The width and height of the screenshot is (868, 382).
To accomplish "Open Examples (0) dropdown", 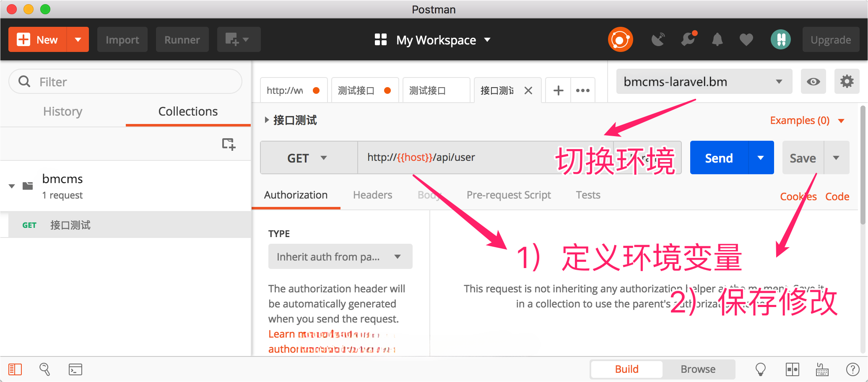I will coord(807,121).
